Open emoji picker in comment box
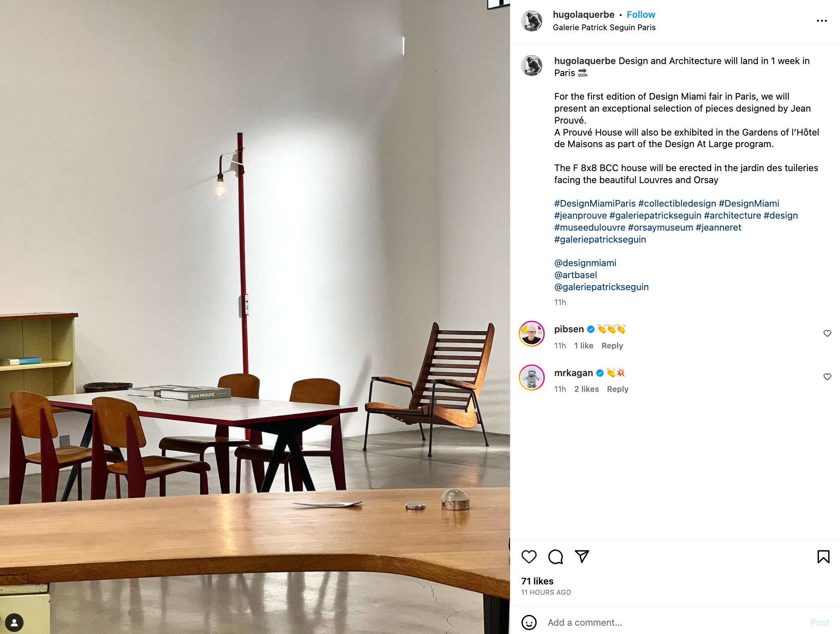This screenshot has width=840, height=634. (x=529, y=622)
